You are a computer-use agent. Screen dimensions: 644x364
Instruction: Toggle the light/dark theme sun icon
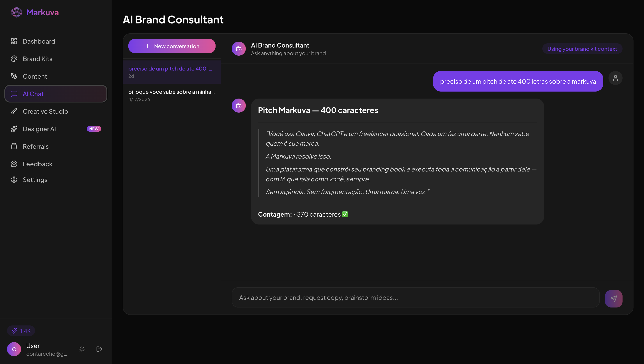pyautogui.click(x=82, y=349)
